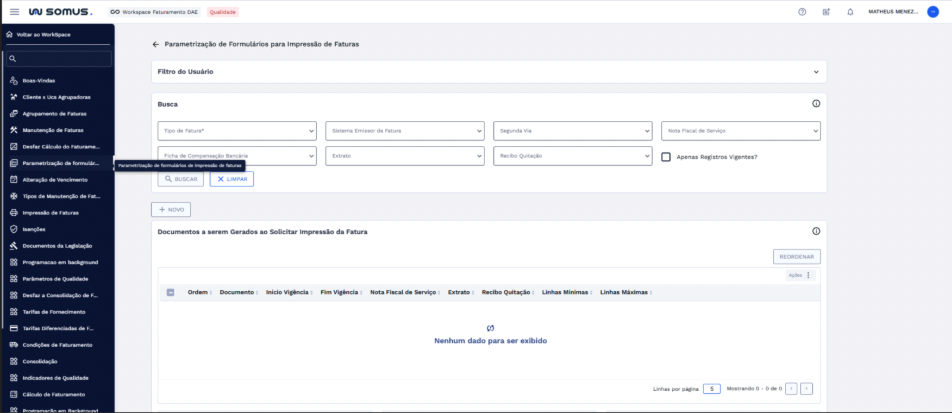Open the Ações three-dot menu

pyautogui.click(x=809, y=275)
